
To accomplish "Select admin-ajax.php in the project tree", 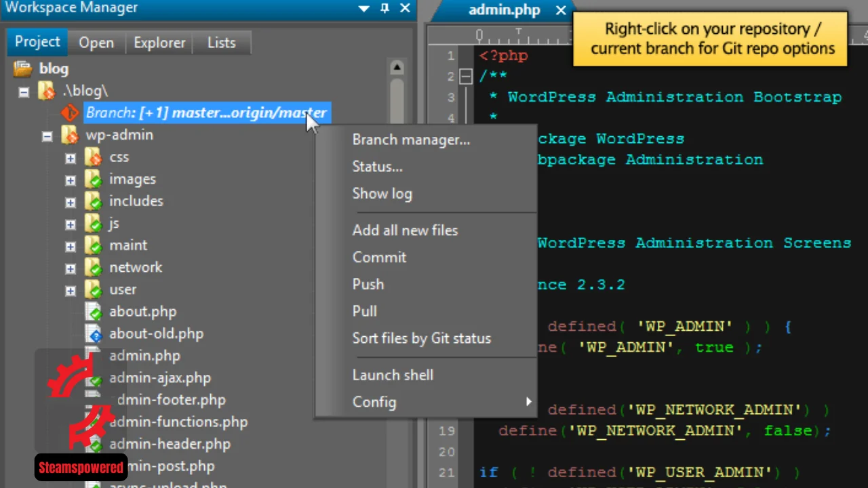I will click(x=159, y=378).
